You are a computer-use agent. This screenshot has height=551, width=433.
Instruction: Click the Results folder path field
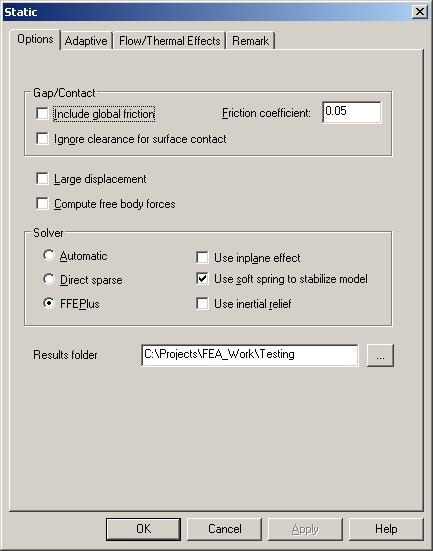coord(250,355)
